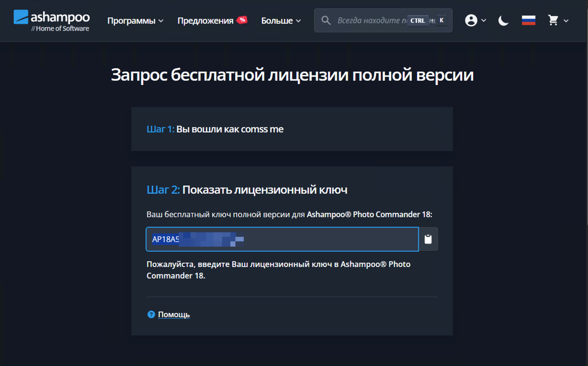Viewport: 588px width, 366px height.
Task: Toggle dark mode moon icon
Action: (x=503, y=20)
